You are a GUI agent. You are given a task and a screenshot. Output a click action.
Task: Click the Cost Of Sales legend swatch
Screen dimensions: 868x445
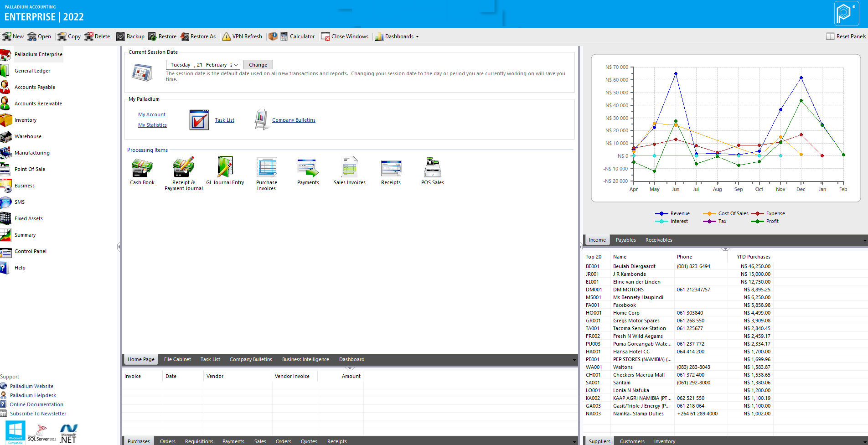(x=709, y=213)
